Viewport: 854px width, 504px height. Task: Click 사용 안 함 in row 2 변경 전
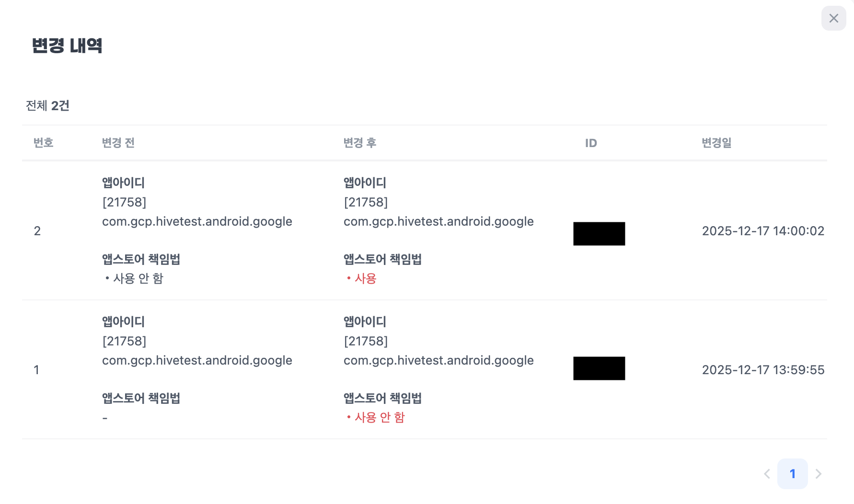coord(138,278)
